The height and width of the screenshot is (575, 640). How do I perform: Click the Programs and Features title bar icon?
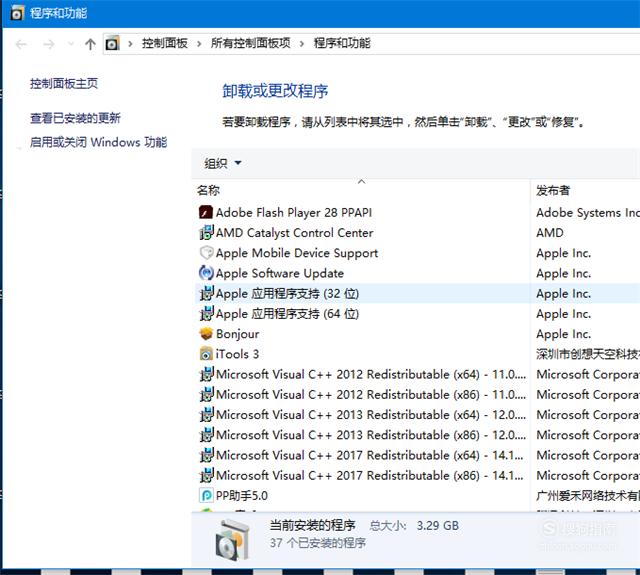point(17,14)
